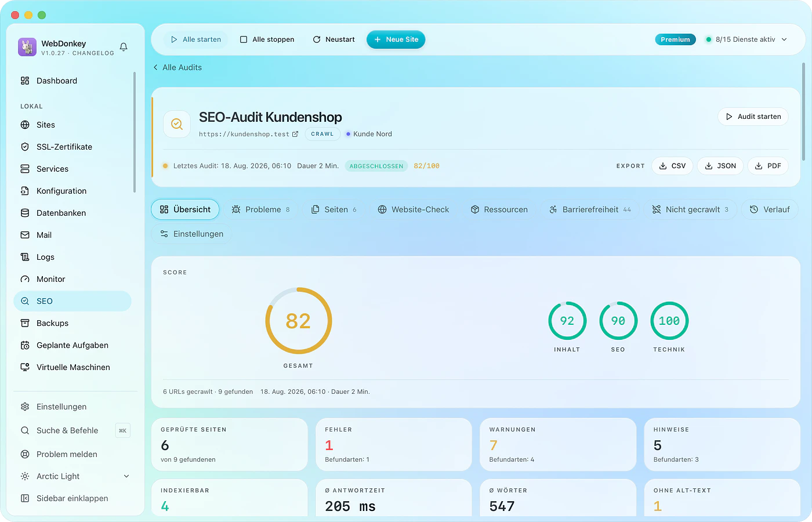Click Alle starten in toolbar
The image size is (812, 522).
point(196,39)
